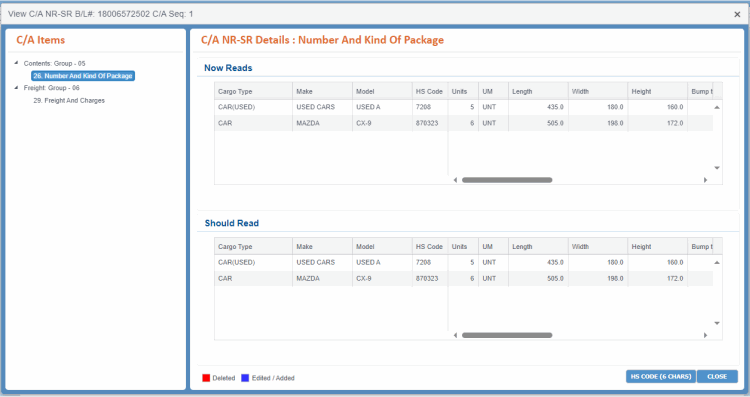Collapse Freight: Group - 06 tree node
750x397 pixels.
[x=16, y=88]
